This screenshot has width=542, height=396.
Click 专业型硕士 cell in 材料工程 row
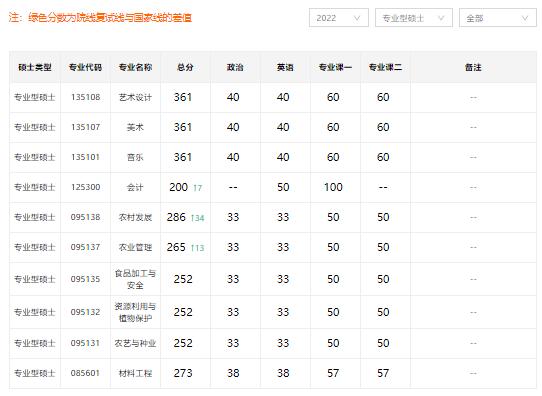(x=35, y=374)
